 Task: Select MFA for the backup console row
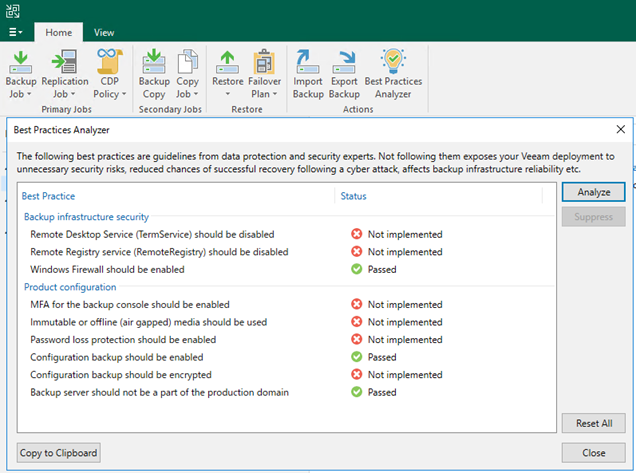click(286, 305)
